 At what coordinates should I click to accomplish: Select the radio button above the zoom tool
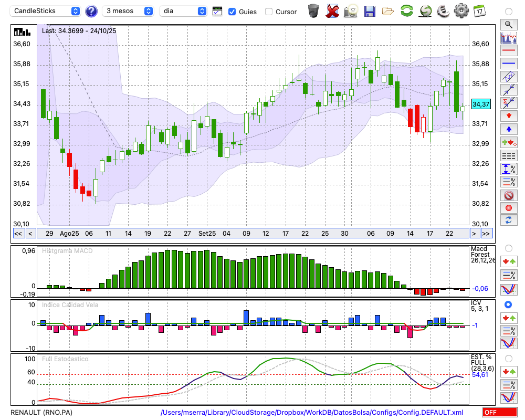tap(509, 12)
